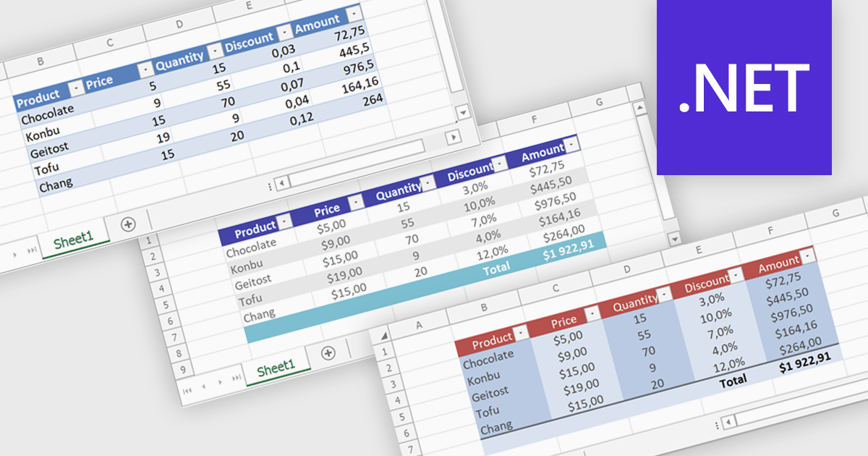Select the Tofu cell in the red table
Viewport: 868px width, 456px height.
click(x=487, y=412)
